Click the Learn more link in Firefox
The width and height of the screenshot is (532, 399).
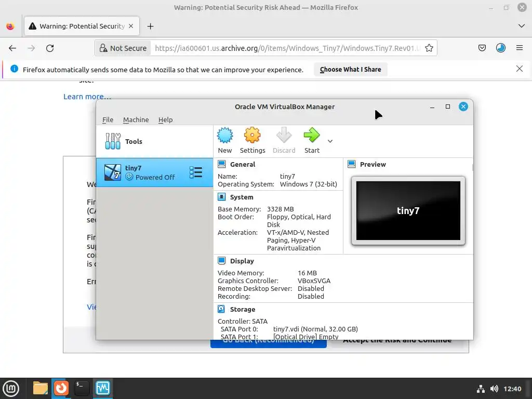[87, 97]
